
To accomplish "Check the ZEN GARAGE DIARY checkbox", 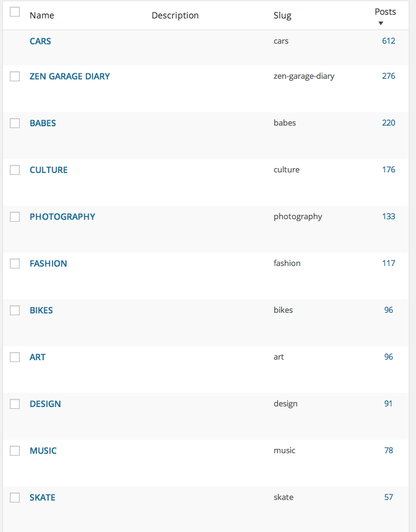I will (x=15, y=76).
